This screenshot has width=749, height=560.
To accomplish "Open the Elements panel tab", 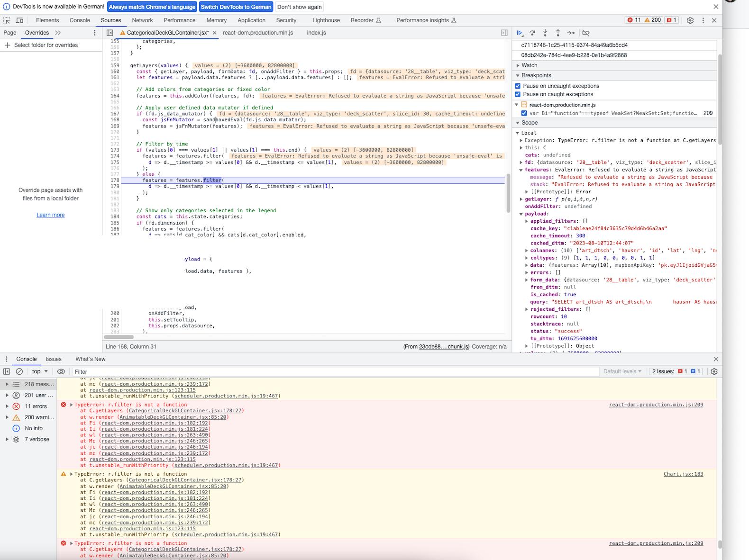I will point(47,20).
